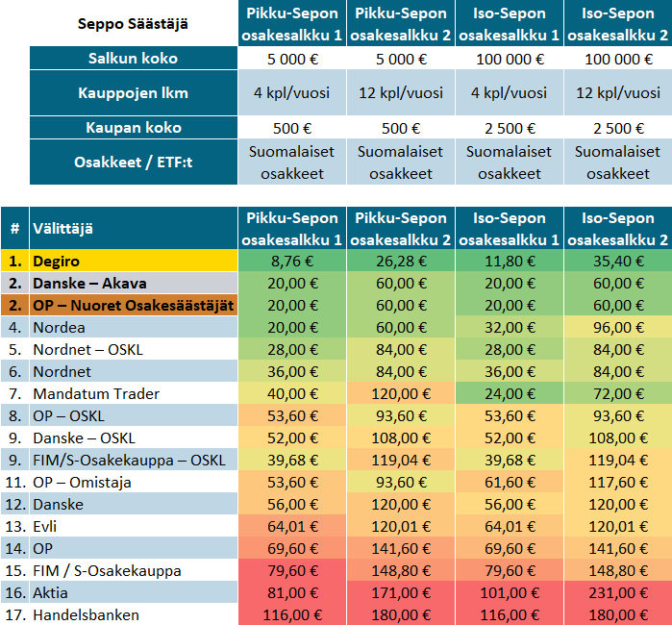
Task: Select the 'Osakkeet / ETF:t' row header
Action: click(134, 162)
